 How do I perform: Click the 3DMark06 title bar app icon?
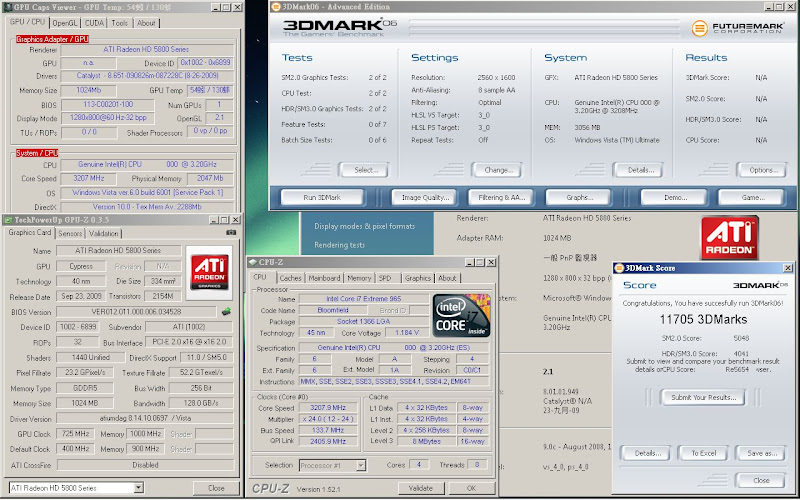(x=276, y=7)
